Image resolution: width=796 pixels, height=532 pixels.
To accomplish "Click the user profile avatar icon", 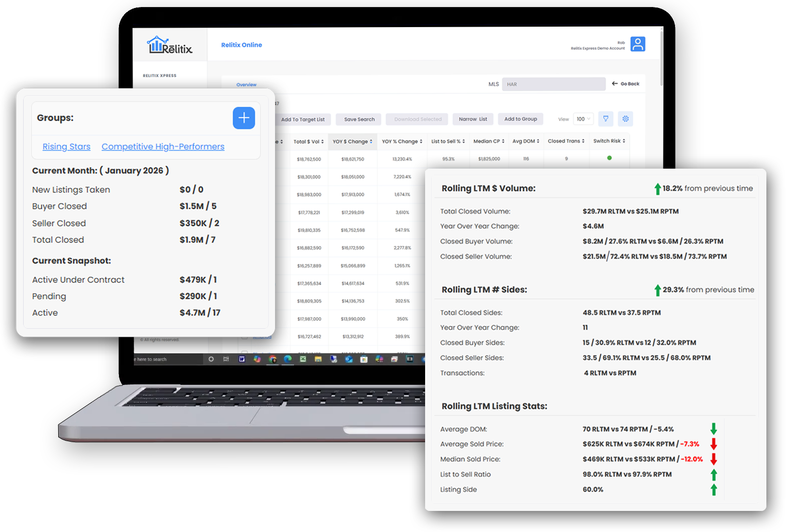I will pyautogui.click(x=637, y=44).
